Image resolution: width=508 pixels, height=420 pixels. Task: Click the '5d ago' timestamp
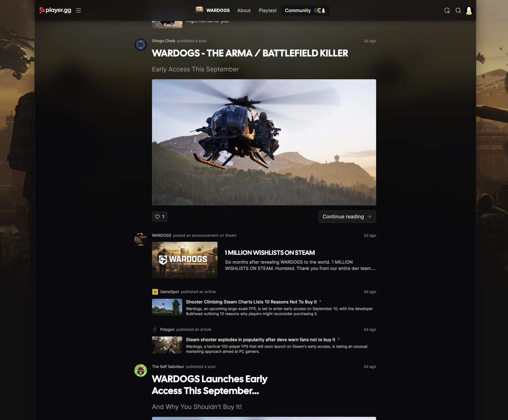click(370, 367)
